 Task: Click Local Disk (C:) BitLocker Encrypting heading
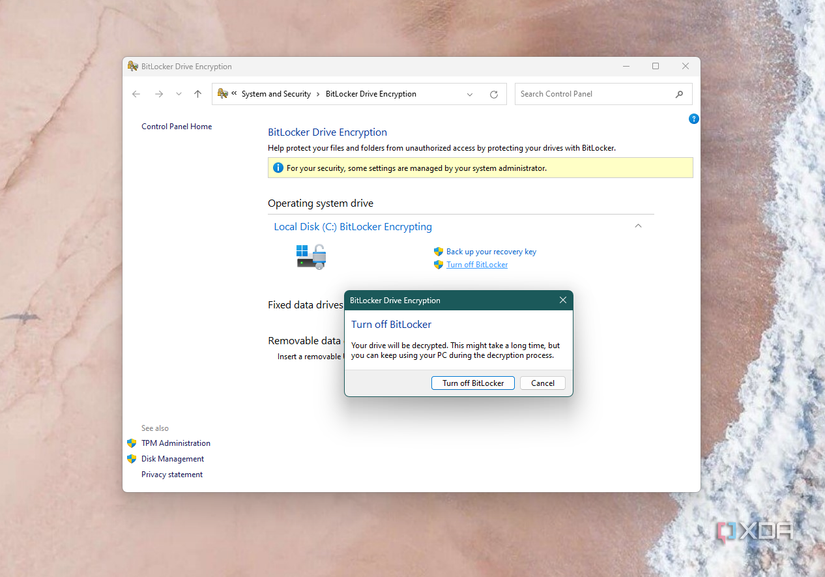pos(353,227)
